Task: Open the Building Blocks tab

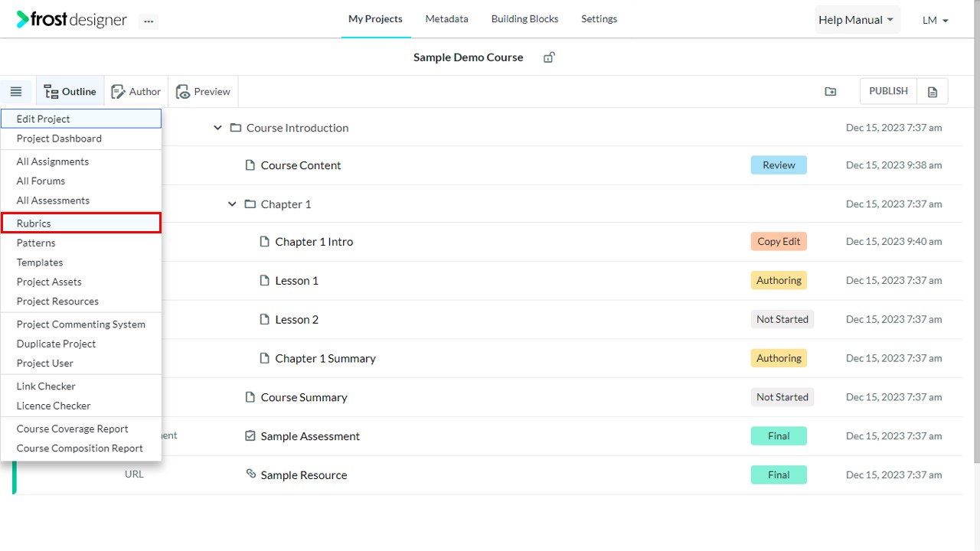Action: [524, 19]
